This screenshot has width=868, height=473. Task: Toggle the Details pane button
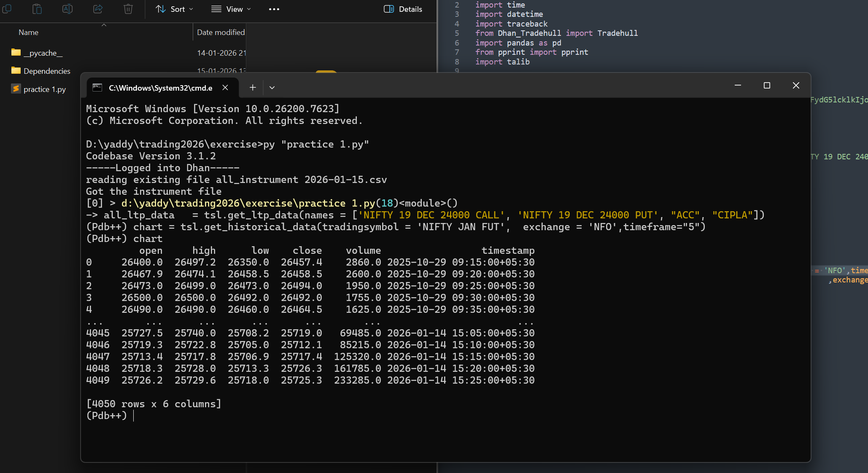[x=403, y=9]
